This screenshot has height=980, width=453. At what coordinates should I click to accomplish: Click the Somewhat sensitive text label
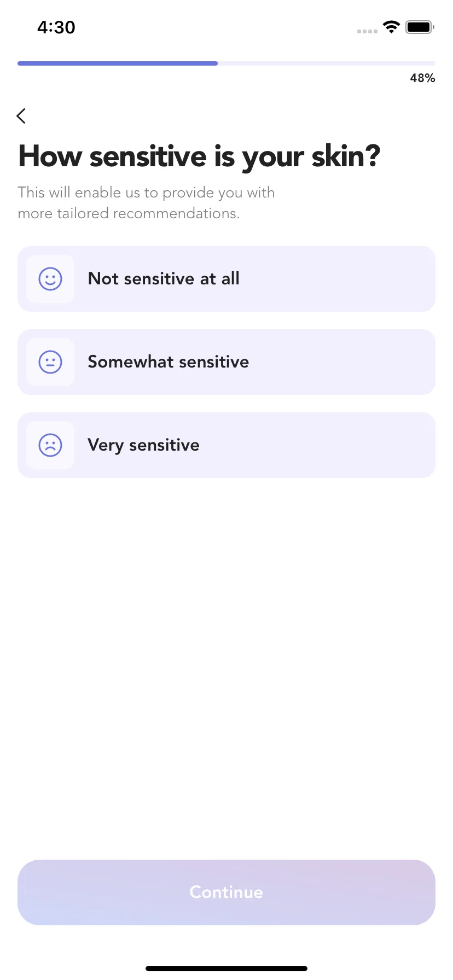coord(169,362)
